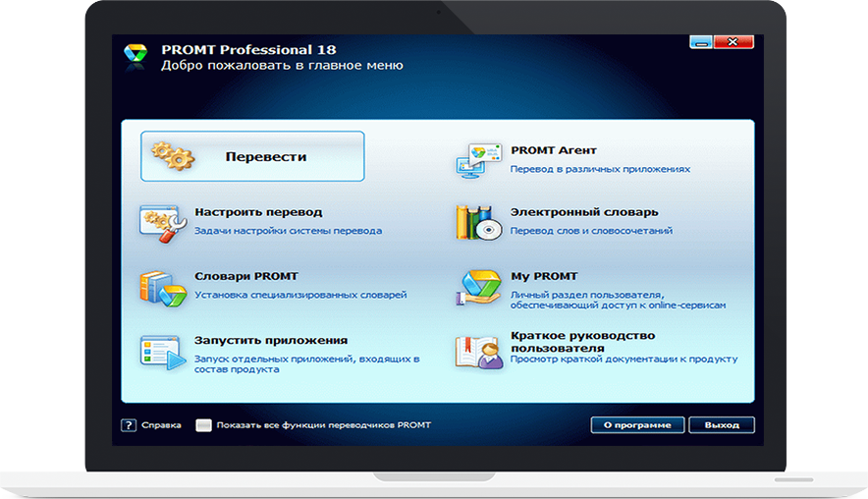Select the My PROMT heading
The image size is (868, 499).
coord(544,276)
